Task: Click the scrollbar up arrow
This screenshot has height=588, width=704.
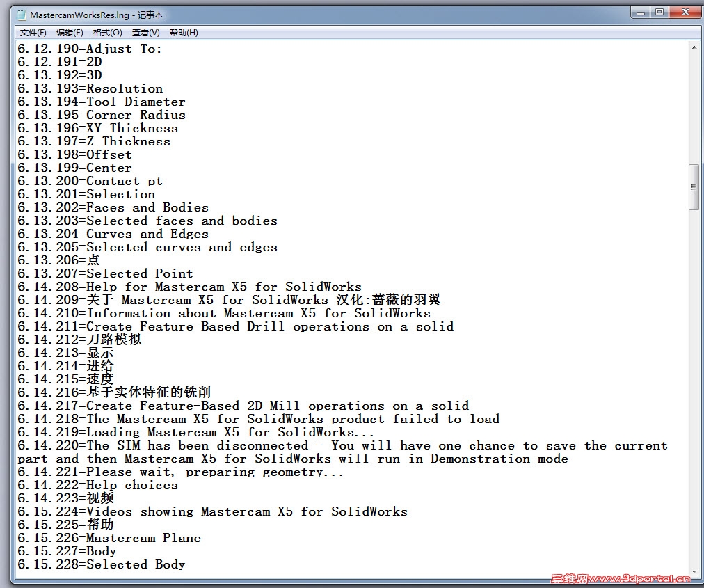Action: coord(694,47)
